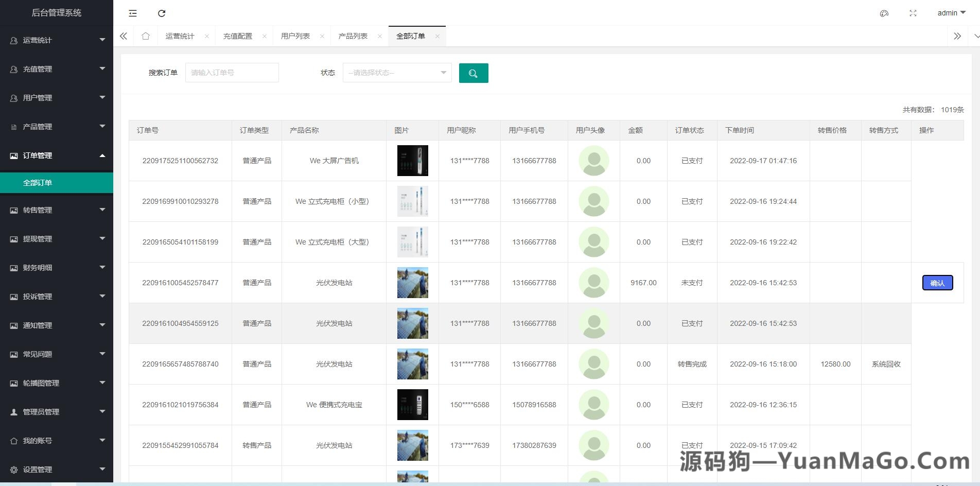
Task: Open the admin account dropdown
Action: coord(950,13)
